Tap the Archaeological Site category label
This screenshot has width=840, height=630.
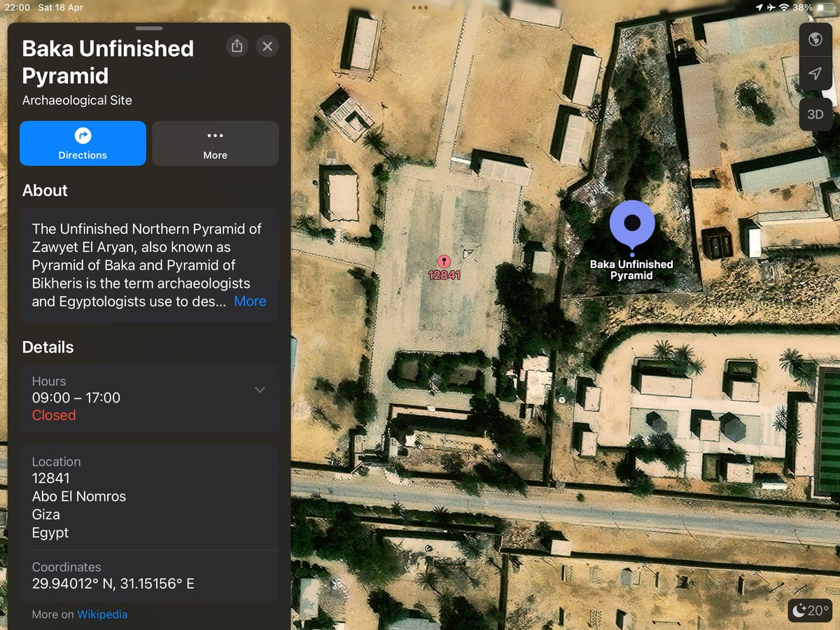coord(77,100)
